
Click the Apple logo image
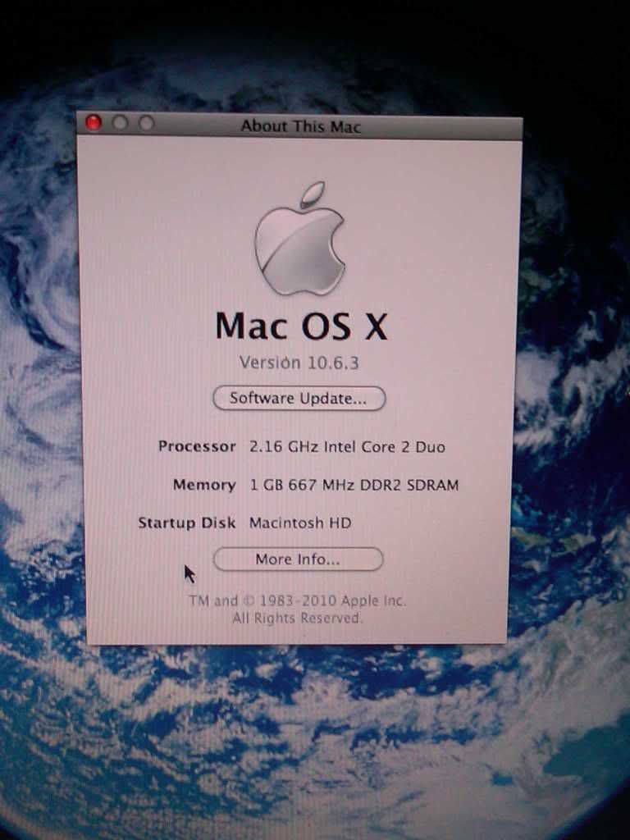(299, 239)
